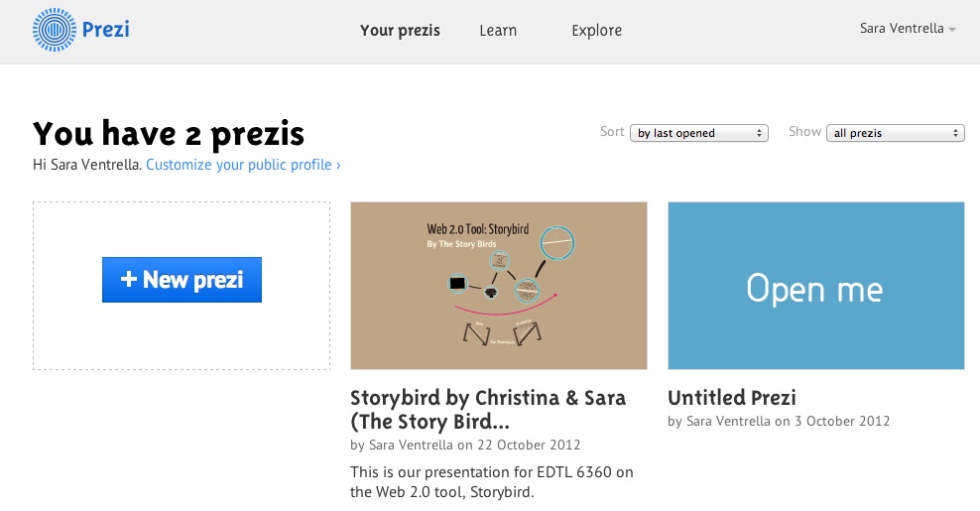Click the Prezi logo icon
The image size is (980, 511).
55,30
